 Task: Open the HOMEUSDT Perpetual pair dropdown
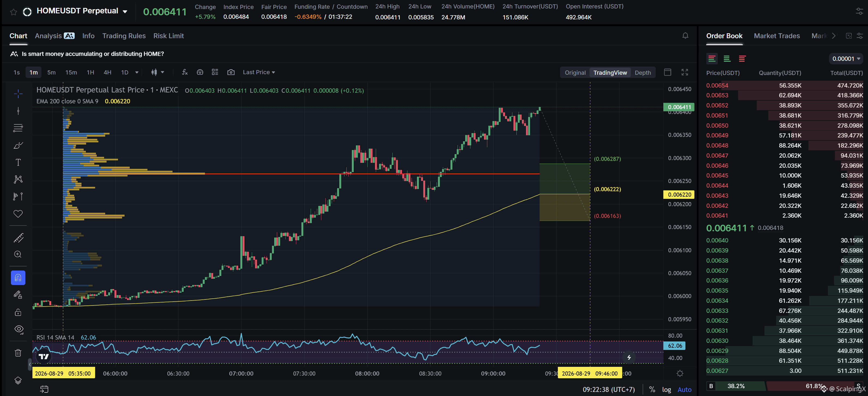click(x=125, y=11)
